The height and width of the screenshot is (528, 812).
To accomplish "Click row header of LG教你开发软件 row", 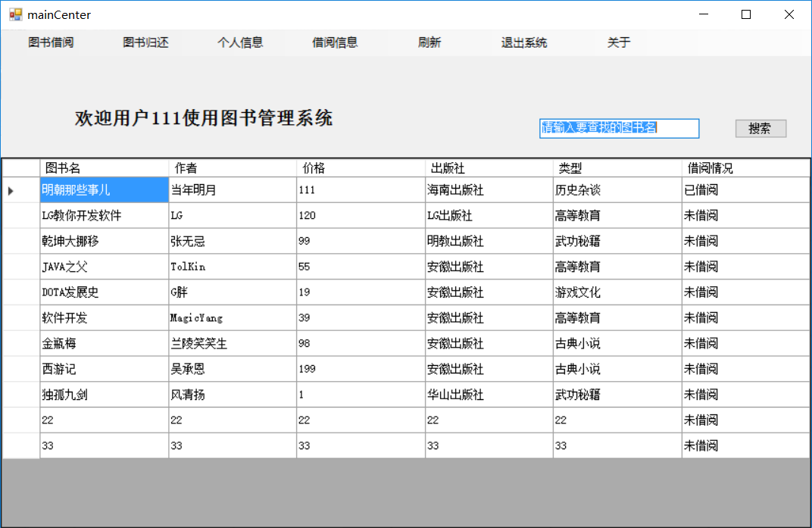I will [21, 216].
